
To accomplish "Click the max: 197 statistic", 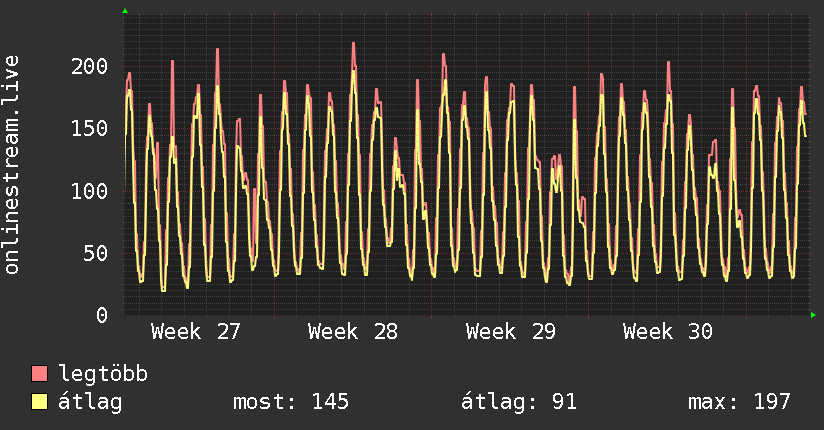I will 739,402.
